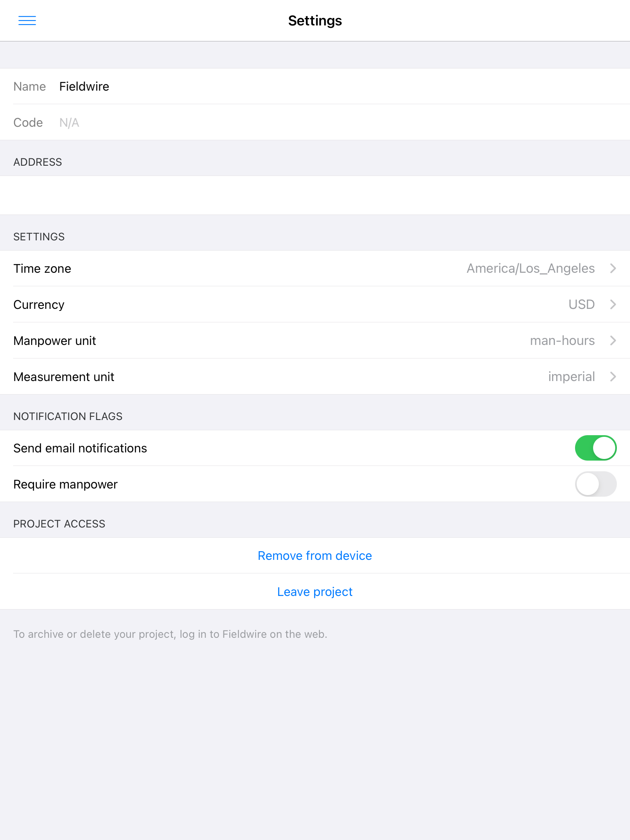Expand the Measurement unit chevron
Screen dimensions: 630x840
(613, 377)
